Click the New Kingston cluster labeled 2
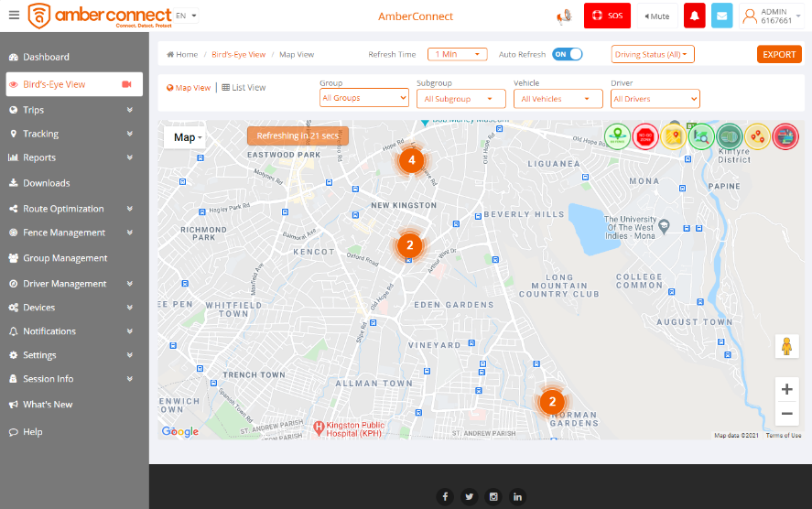Image resolution: width=812 pixels, height=509 pixels. [409, 245]
